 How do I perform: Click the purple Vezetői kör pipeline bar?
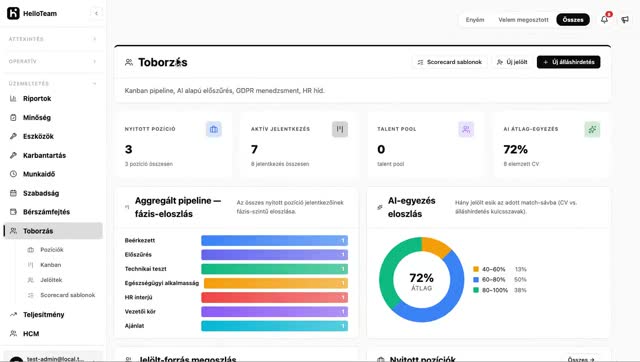[275, 312]
